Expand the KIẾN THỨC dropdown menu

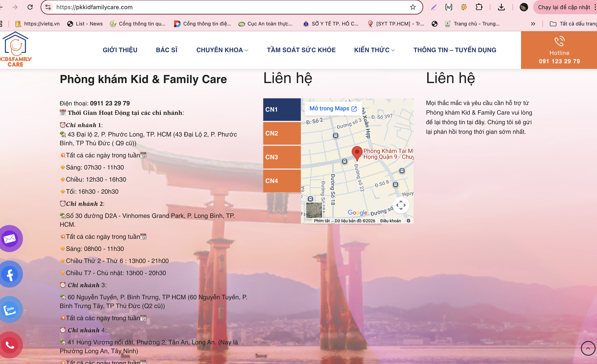click(374, 50)
